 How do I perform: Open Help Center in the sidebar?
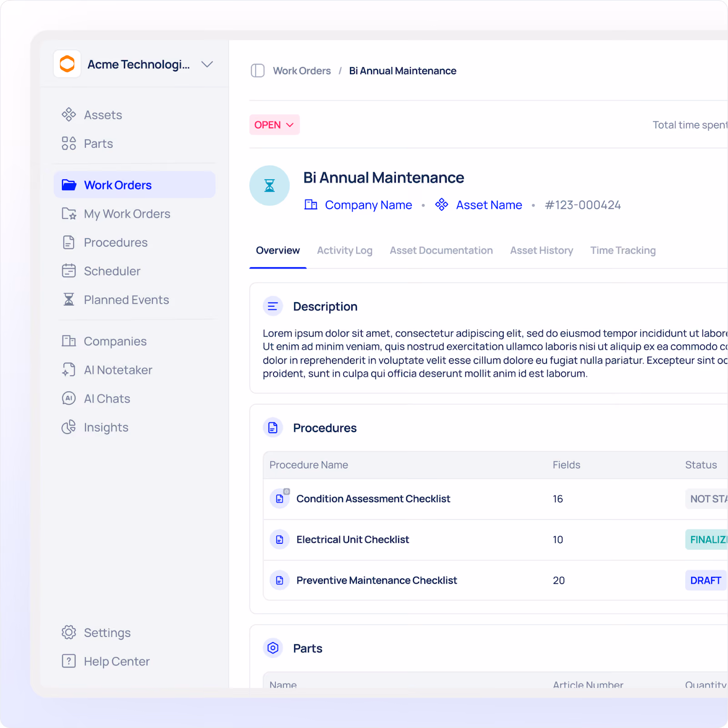click(135, 661)
